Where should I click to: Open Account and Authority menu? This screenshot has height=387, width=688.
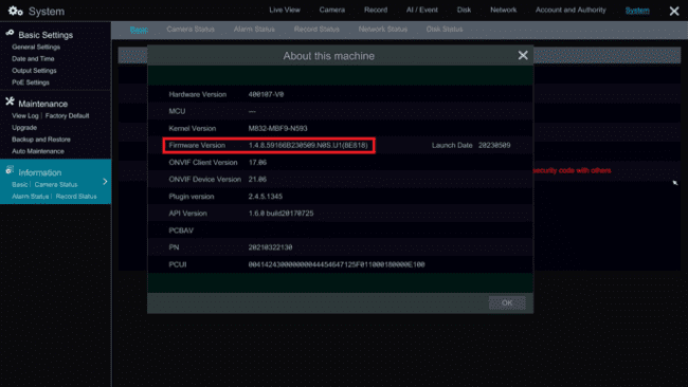coord(570,10)
